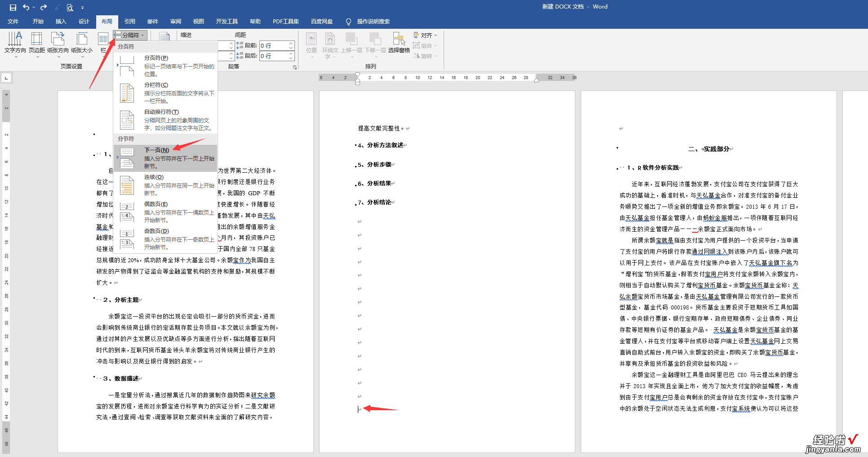Select 连续 continuous section break
This screenshot has height=457, width=868.
click(165, 185)
